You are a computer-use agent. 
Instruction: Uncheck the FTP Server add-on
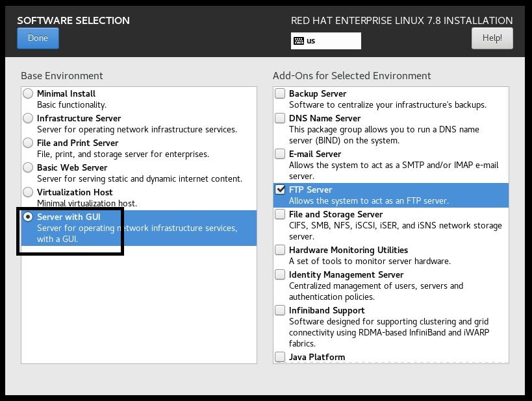pos(280,189)
